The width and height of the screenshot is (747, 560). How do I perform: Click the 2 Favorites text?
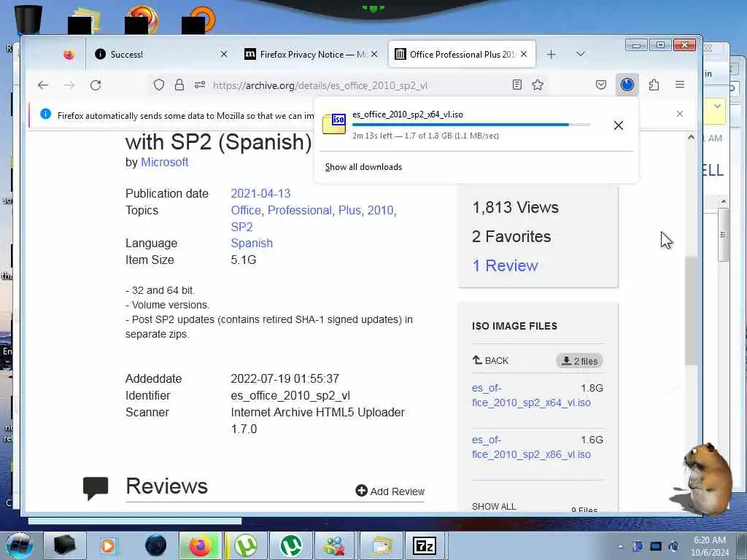[x=511, y=237]
